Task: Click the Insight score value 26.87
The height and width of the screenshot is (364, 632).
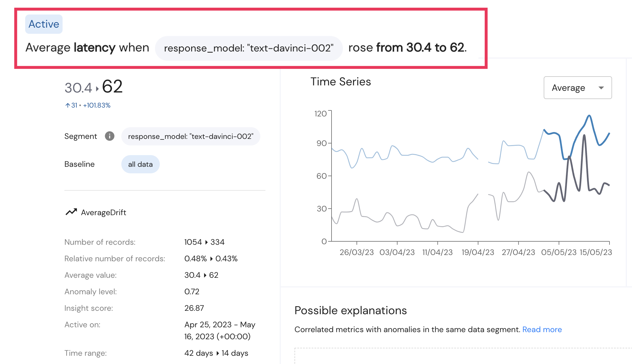Action: [x=194, y=308]
